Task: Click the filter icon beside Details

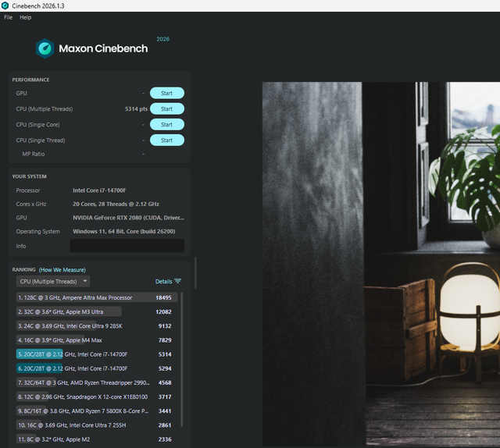Action: point(178,281)
